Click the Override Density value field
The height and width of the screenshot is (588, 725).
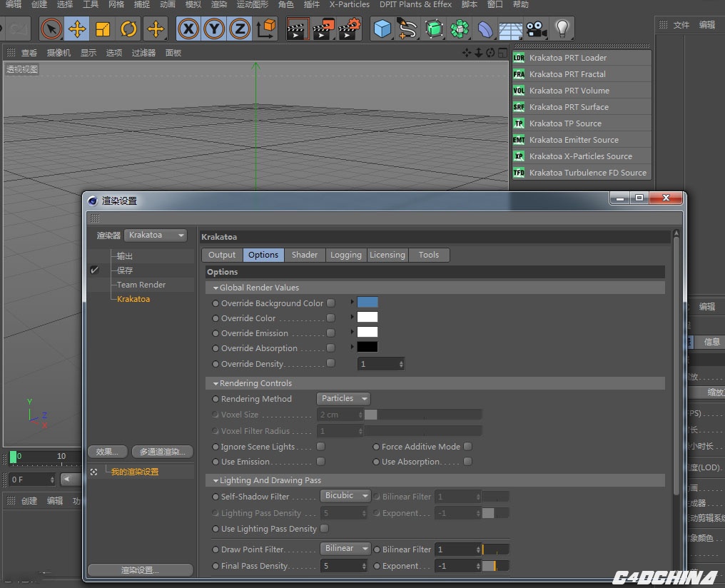[x=381, y=364]
